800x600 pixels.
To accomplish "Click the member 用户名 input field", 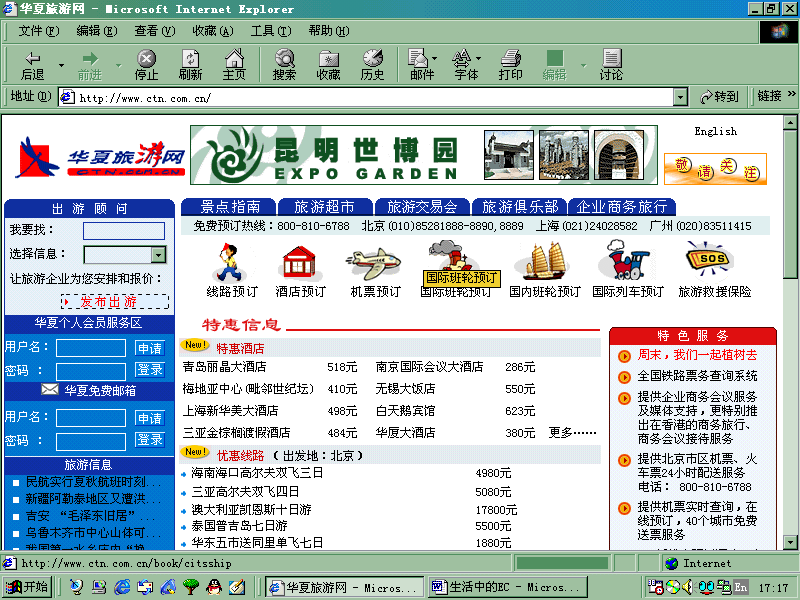I will pyautogui.click(x=91, y=348).
